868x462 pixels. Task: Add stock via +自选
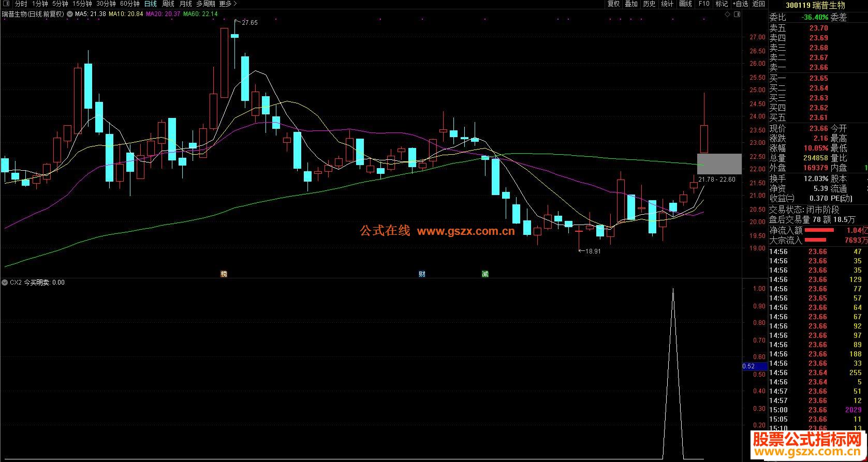pyautogui.click(x=740, y=4)
